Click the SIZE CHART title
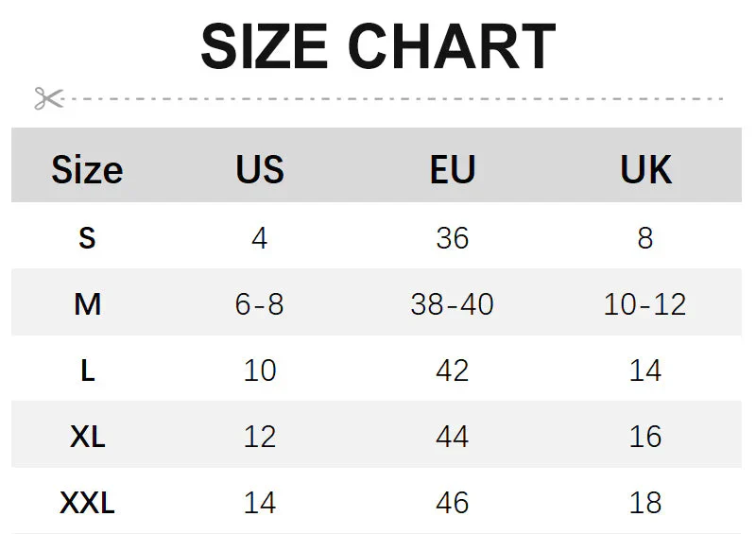Screen dimensions: 756x534 (378, 46)
